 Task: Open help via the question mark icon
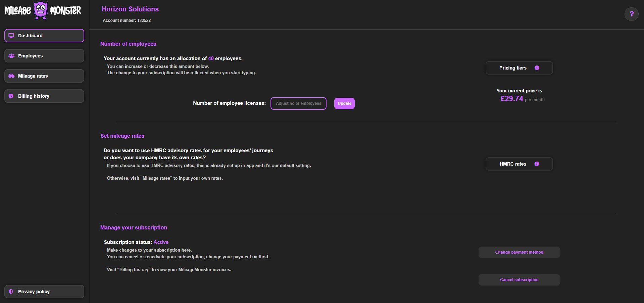coord(631,14)
